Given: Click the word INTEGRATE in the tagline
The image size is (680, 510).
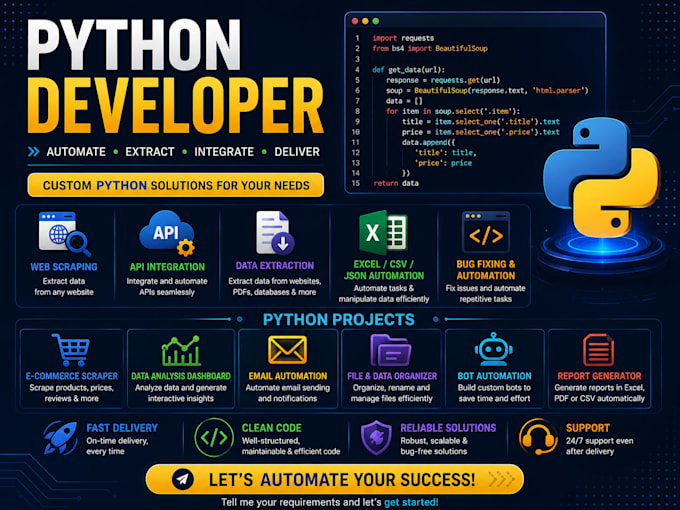Looking at the screenshot, I should (224, 152).
